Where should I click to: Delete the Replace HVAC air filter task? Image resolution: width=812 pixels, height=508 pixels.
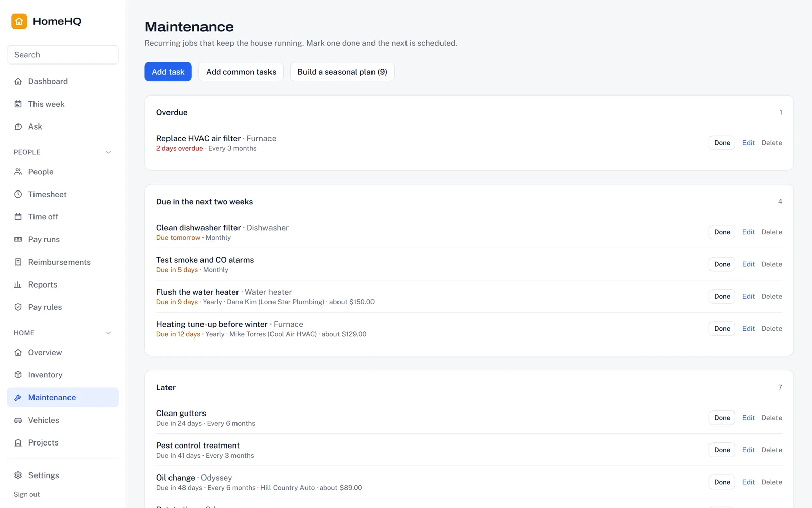(x=772, y=143)
